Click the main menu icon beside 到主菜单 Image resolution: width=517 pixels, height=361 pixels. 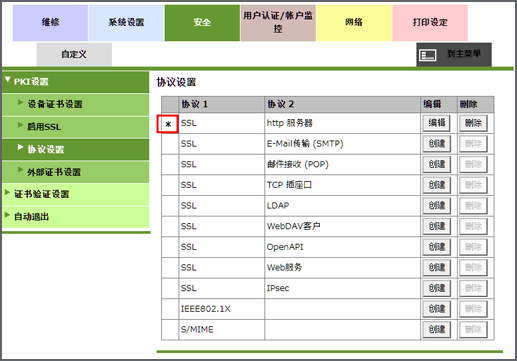428,55
